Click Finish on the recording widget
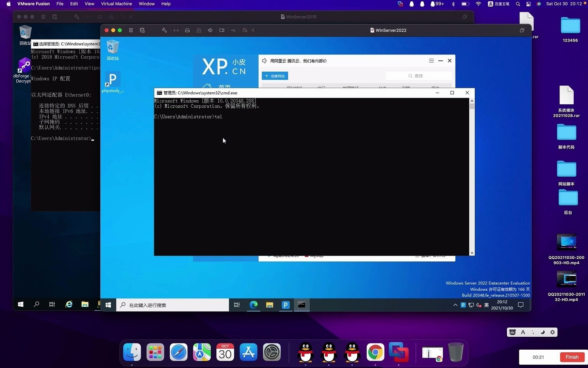 [x=572, y=357]
